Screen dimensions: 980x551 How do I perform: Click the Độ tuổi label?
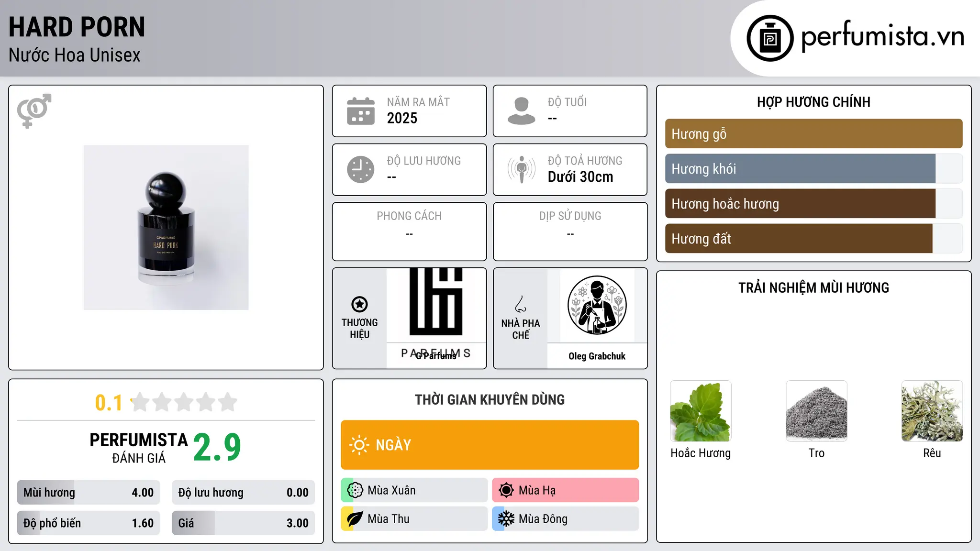pyautogui.click(x=567, y=102)
